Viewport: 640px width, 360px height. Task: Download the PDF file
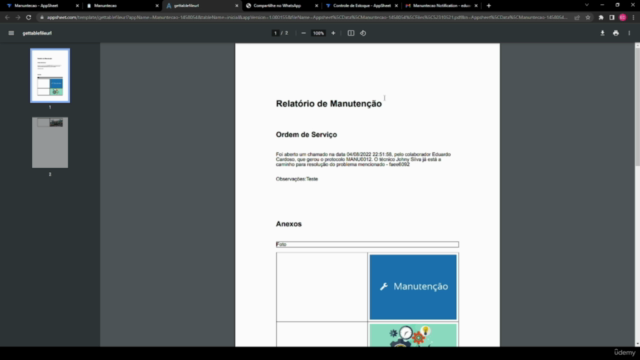[602, 33]
